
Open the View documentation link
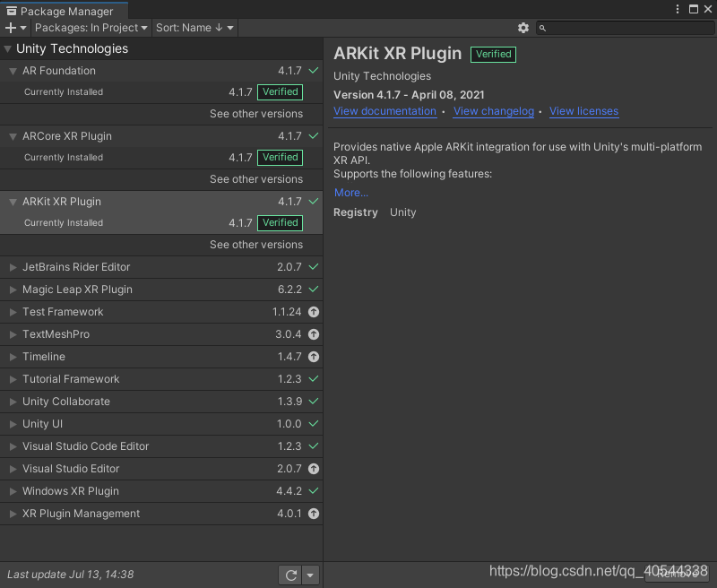pyautogui.click(x=384, y=111)
